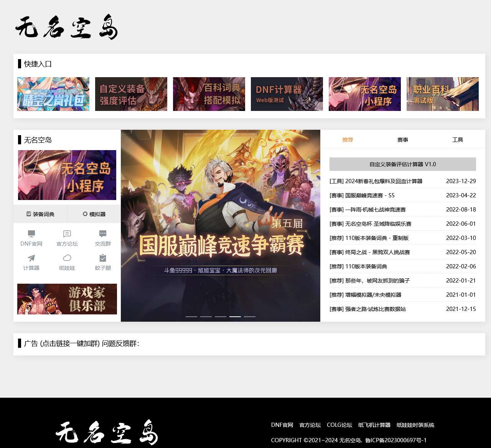Click the 蚊子腿 icon

point(102,263)
